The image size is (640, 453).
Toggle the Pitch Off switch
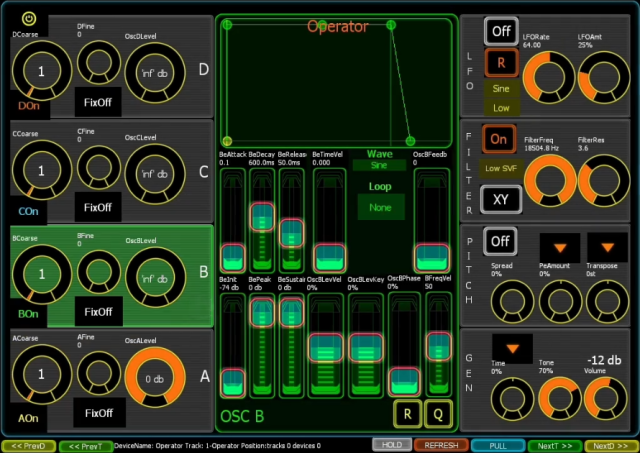500,241
